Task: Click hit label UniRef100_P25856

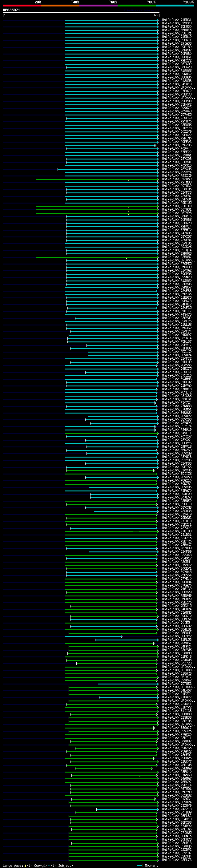Action: (177, 125)
